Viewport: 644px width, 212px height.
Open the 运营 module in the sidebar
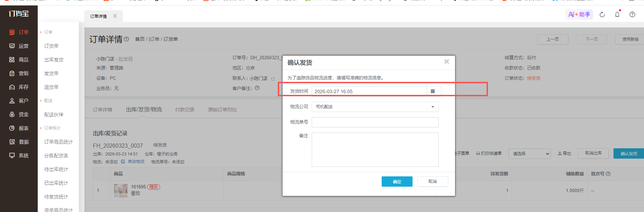click(x=19, y=46)
